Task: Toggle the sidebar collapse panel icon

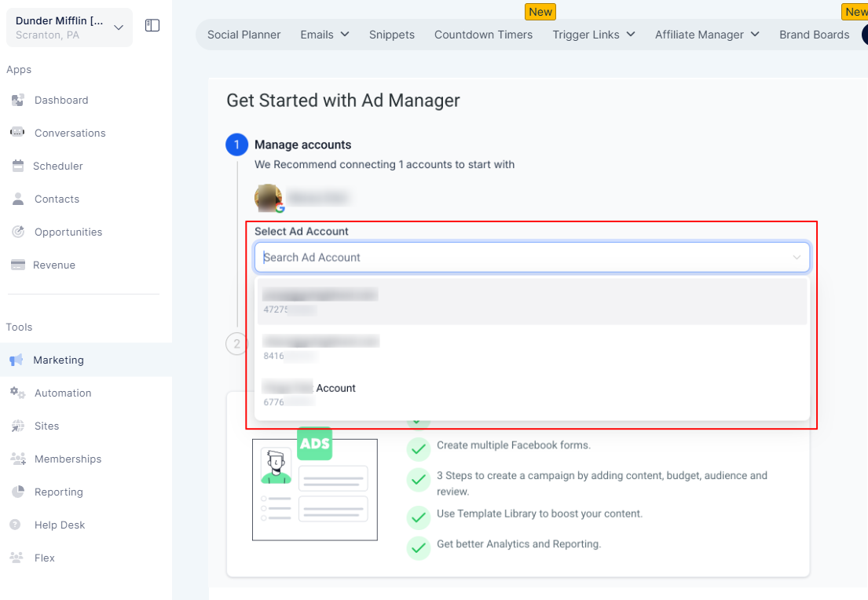Action: point(152,25)
